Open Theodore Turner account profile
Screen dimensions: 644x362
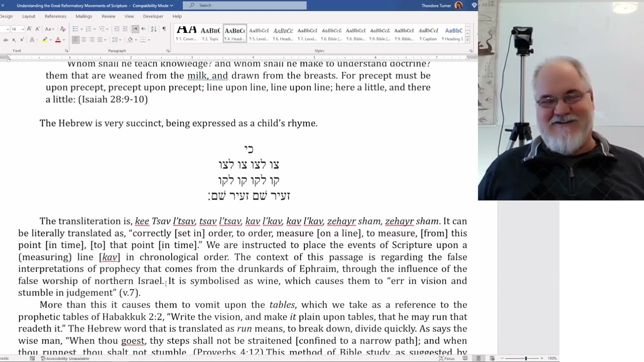[442, 6]
